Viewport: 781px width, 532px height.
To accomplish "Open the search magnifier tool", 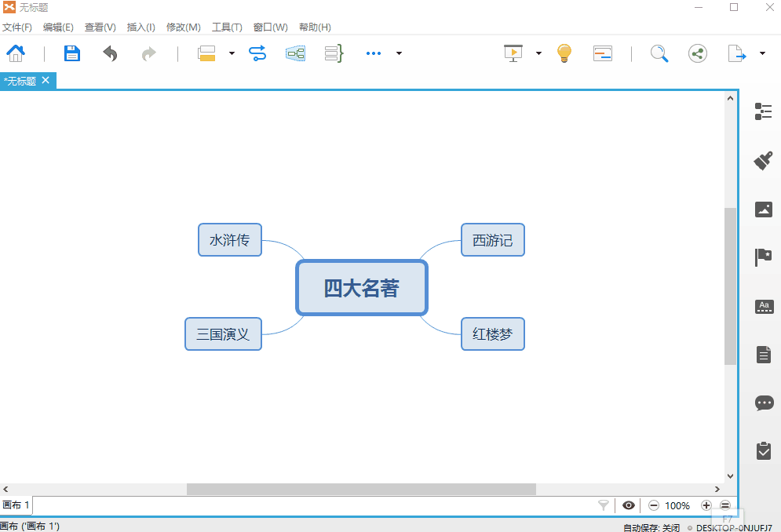I will coord(659,53).
